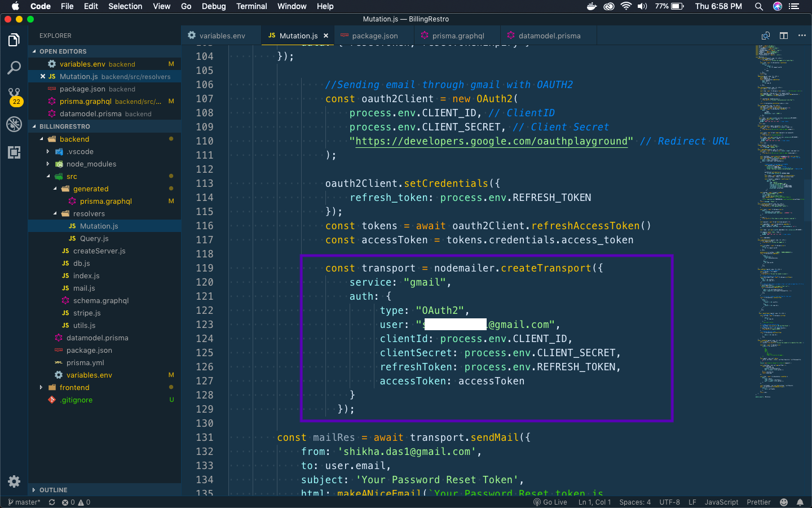
Task: Click the code minimap overview
Action: (x=780, y=220)
